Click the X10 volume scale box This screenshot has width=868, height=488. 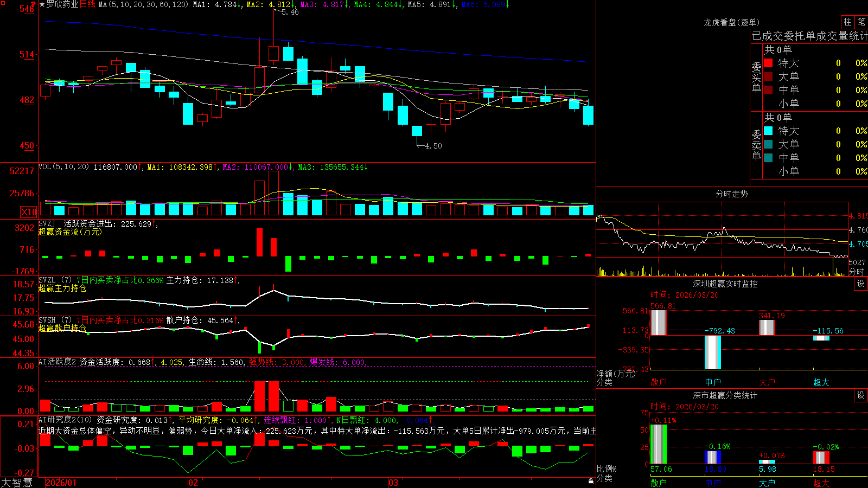click(29, 212)
